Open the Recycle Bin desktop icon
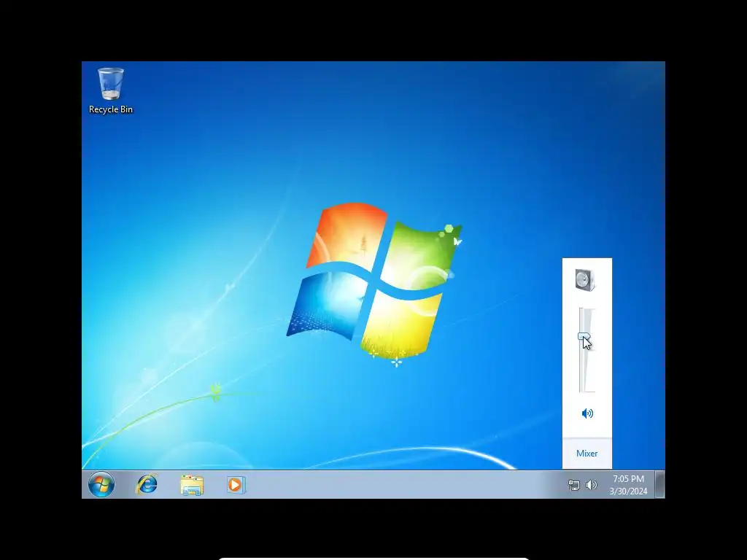 (x=111, y=90)
